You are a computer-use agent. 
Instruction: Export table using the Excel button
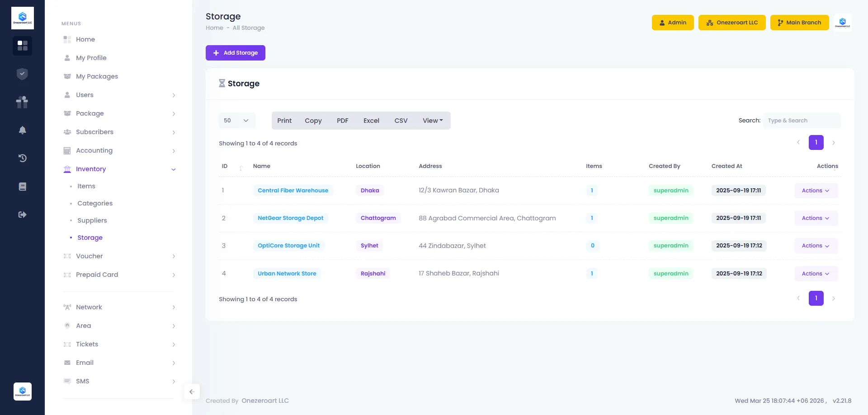click(371, 121)
